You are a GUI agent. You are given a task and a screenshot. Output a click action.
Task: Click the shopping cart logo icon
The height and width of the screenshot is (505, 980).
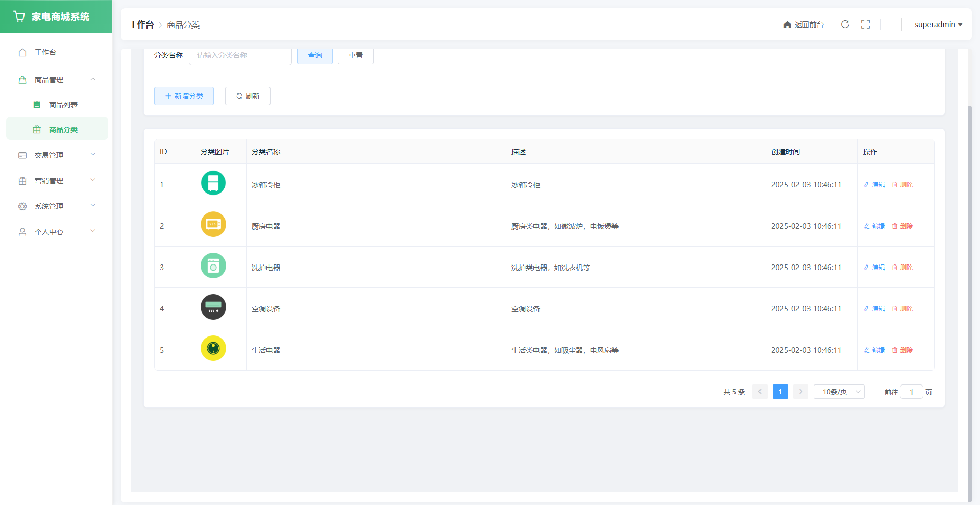click(x=19, y=16)
